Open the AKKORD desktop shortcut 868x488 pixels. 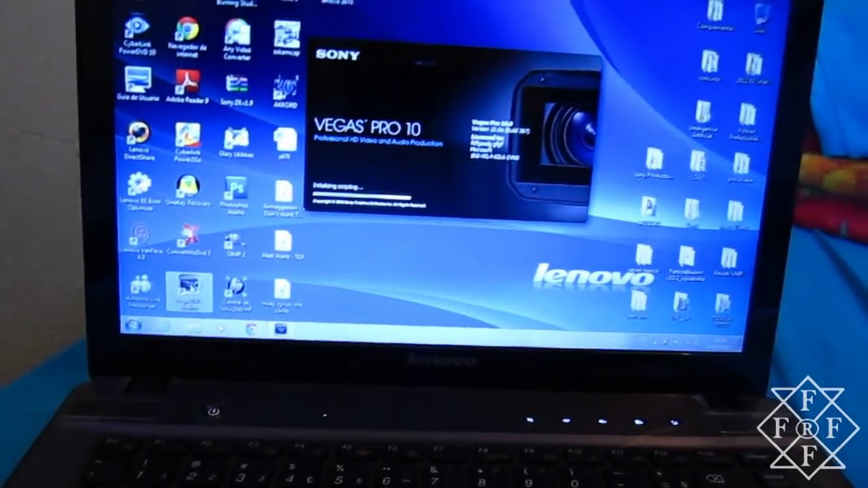285,91
